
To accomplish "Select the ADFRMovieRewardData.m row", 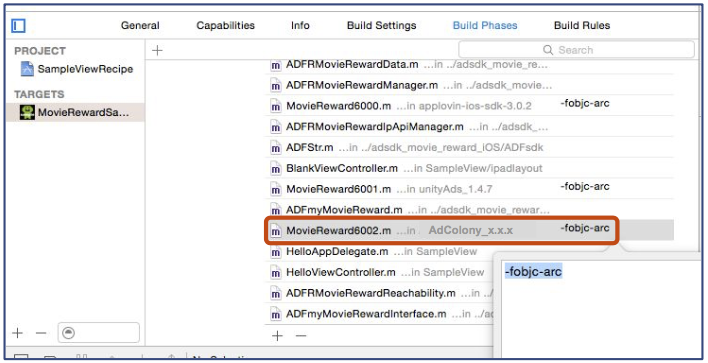I will point(469,65).
